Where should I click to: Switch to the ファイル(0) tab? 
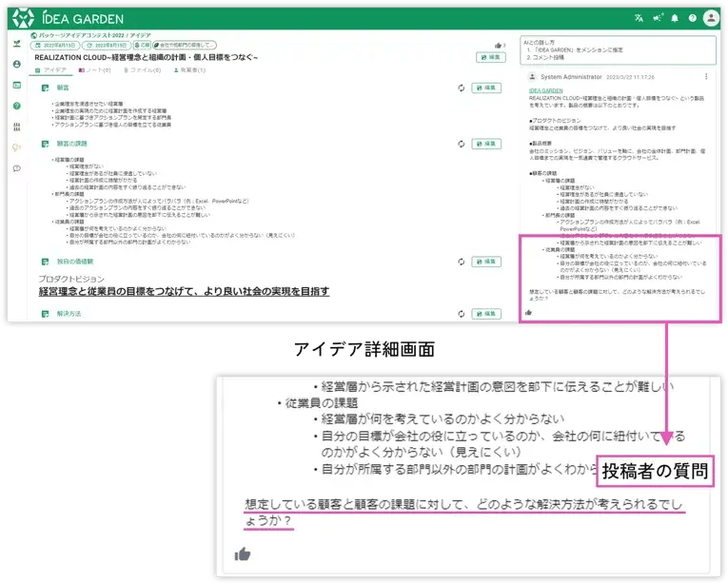[143, 70]
